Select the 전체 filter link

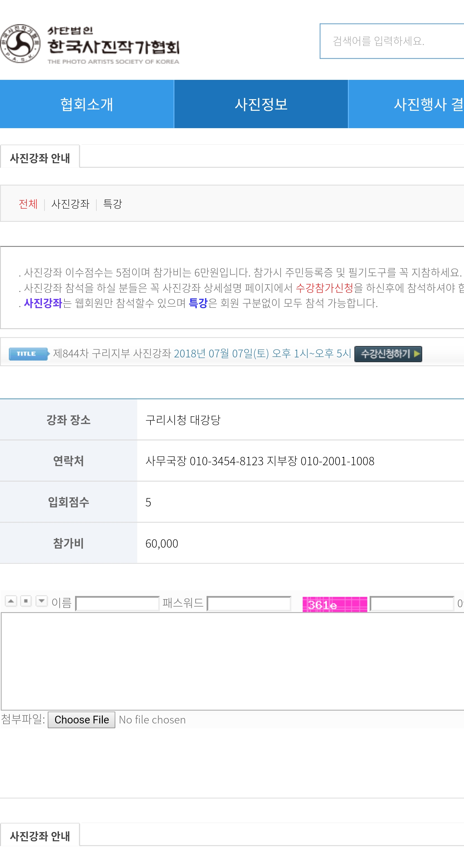[28, 204]
